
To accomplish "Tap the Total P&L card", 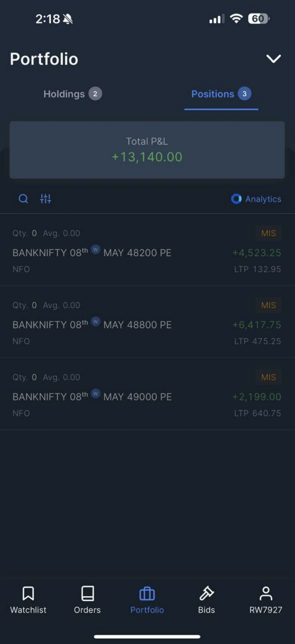I will 147,150.
